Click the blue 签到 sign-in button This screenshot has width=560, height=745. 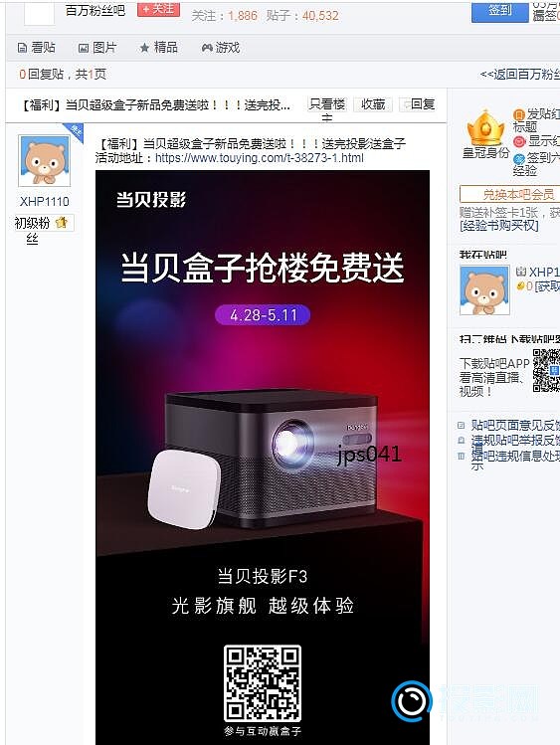coord(499,11)
